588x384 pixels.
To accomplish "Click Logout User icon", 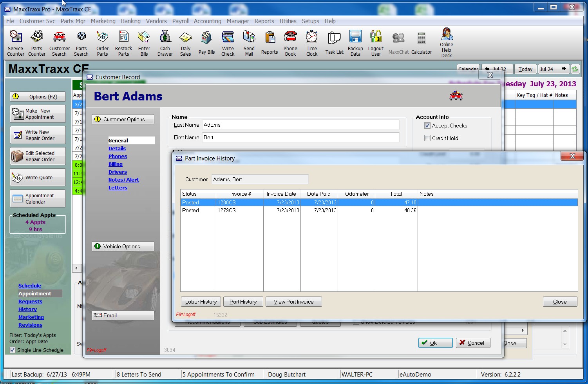I will [376, 43].
